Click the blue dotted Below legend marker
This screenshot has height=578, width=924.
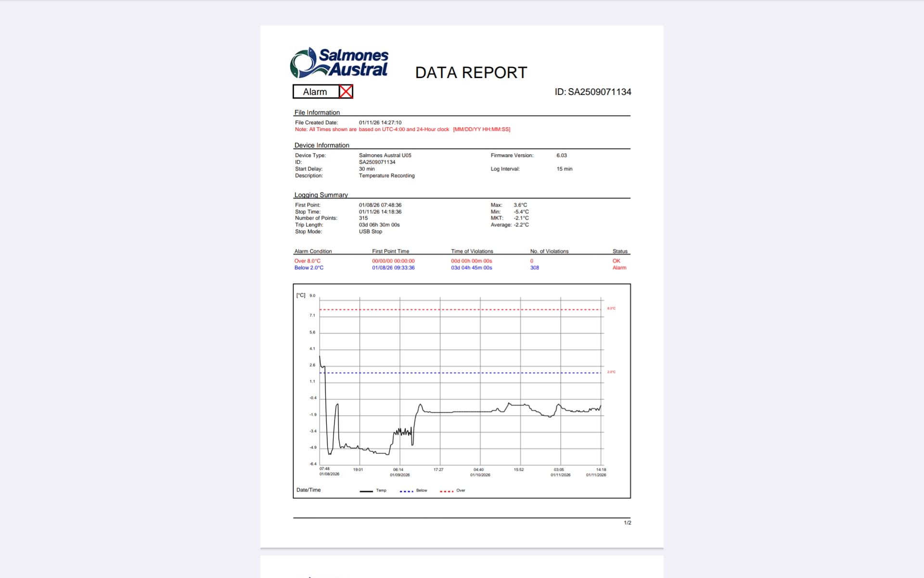[x=406, y=491]
